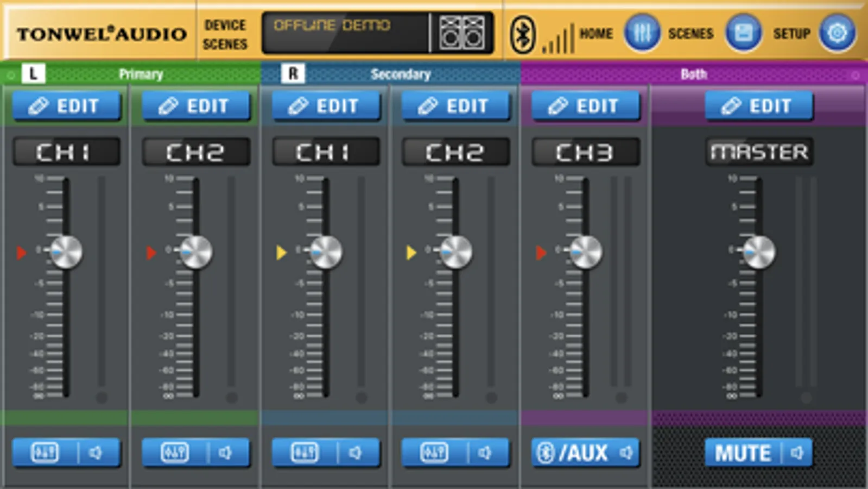Open EQ settings for Primary CH1
868x489 pixels.
coord(45,453)
